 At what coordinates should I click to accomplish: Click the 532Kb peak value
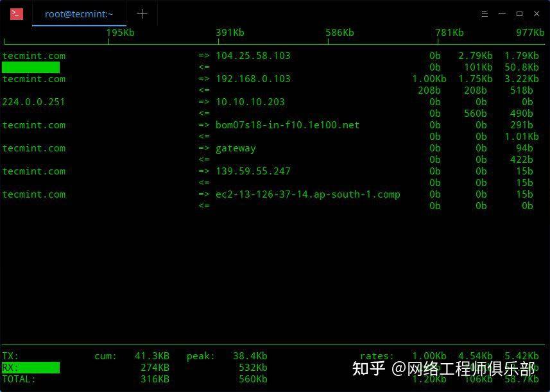(253, 368)
